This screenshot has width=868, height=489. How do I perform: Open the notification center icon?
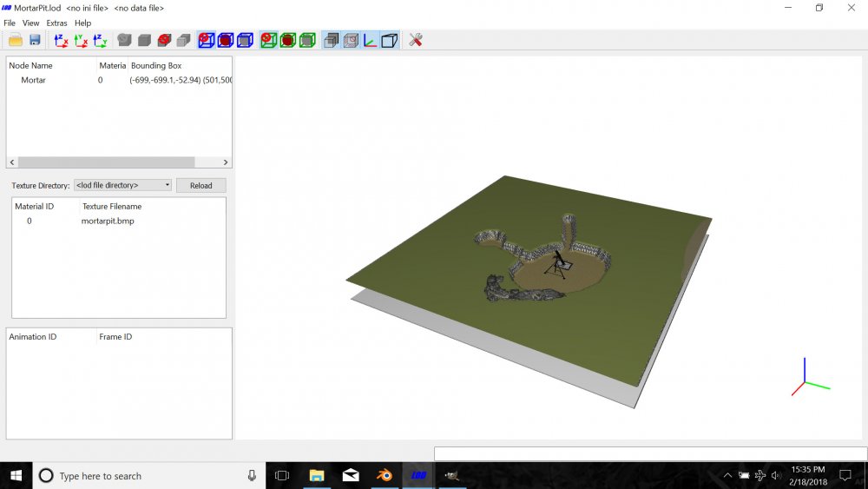click(845, 475)
